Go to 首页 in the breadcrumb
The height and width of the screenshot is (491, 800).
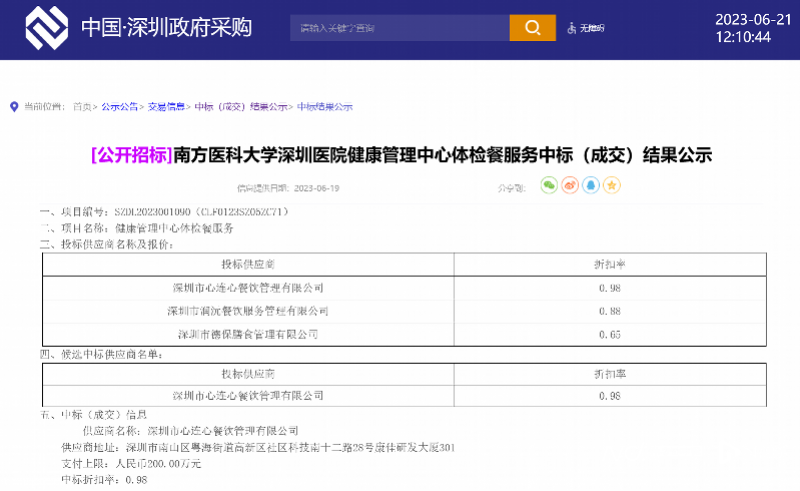(x=82, y=107)
